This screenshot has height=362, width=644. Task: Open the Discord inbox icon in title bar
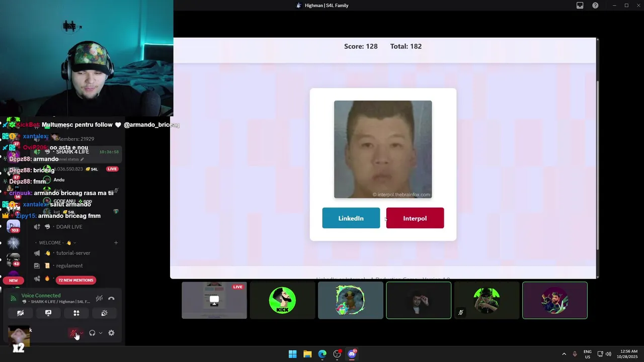point(580,6)
